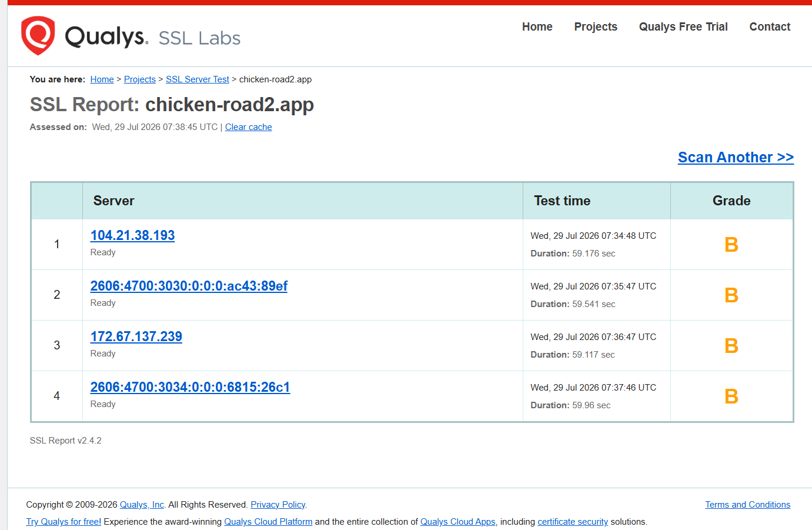Click Ready status under 172.67.137.239

pyautogui.click(x=103, y=354)
